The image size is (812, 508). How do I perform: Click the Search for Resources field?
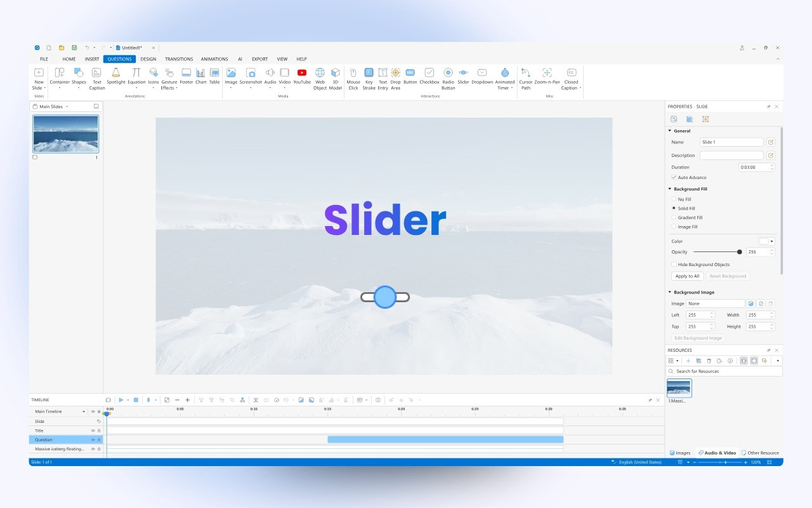[x=724, y=371]
